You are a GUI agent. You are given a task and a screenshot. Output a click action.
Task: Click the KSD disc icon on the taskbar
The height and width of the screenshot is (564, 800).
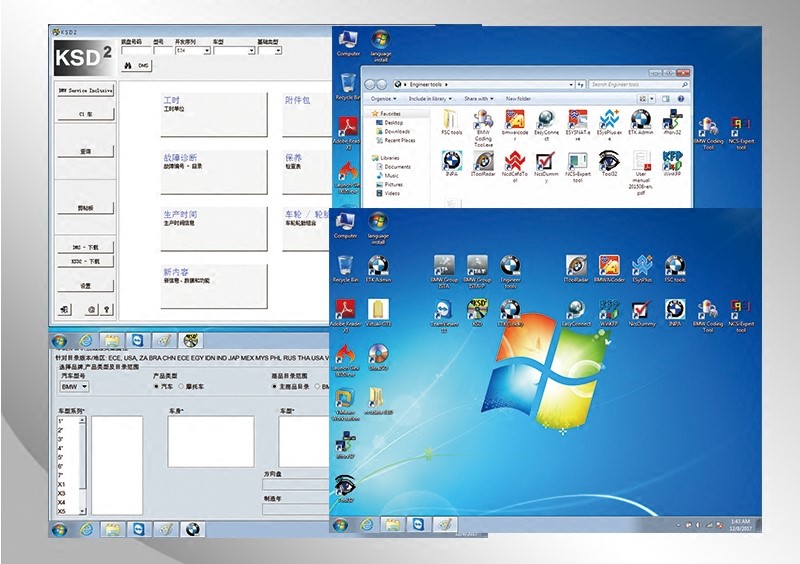coord(191,340)
